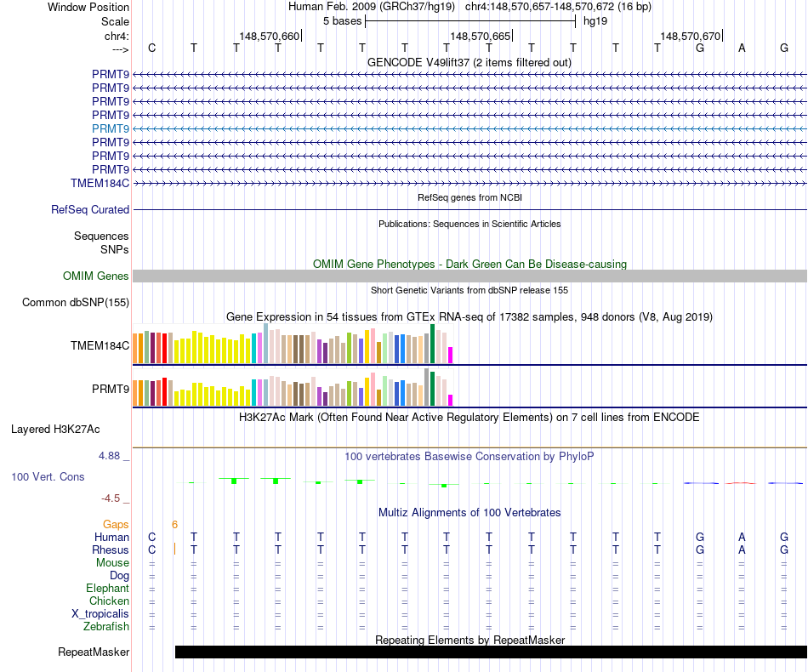This screenshot has width=808, height=672.
Task: Click the PRMT9 label beside the GTEx chart
Action: [x=111, y=389]
